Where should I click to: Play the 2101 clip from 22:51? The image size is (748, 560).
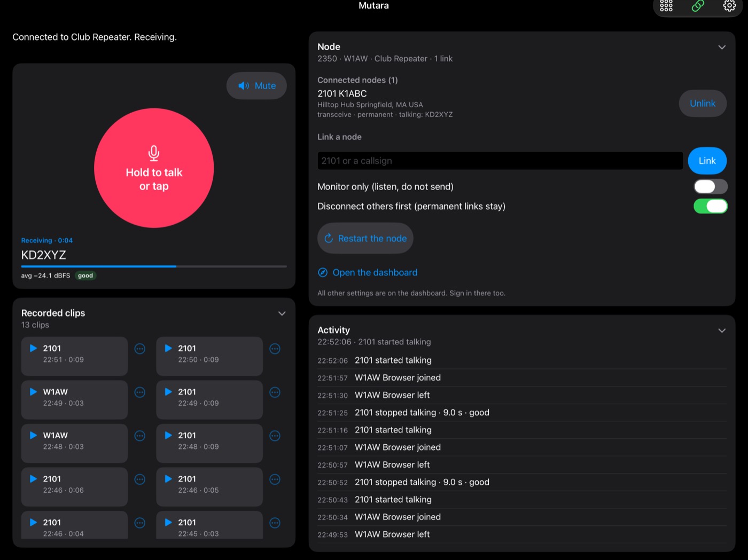pyautogui.click(x=74, y=356)
